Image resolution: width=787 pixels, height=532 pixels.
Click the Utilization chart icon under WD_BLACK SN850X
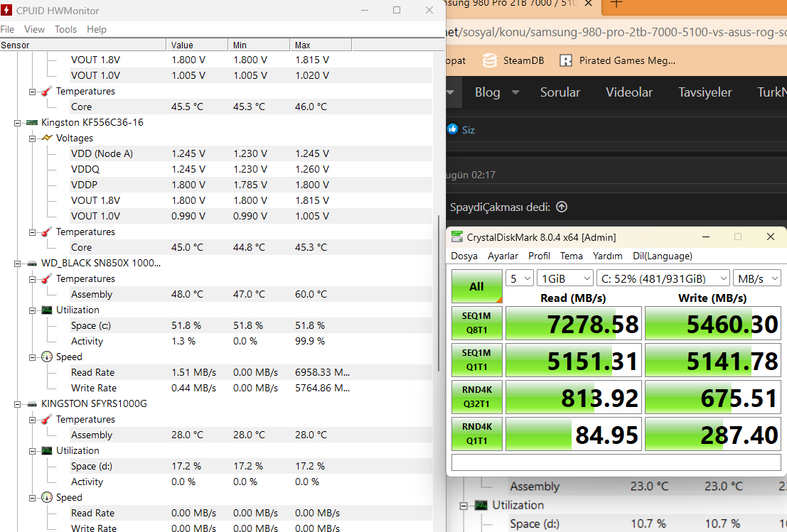pyautogui.click(x=47, y=310)
